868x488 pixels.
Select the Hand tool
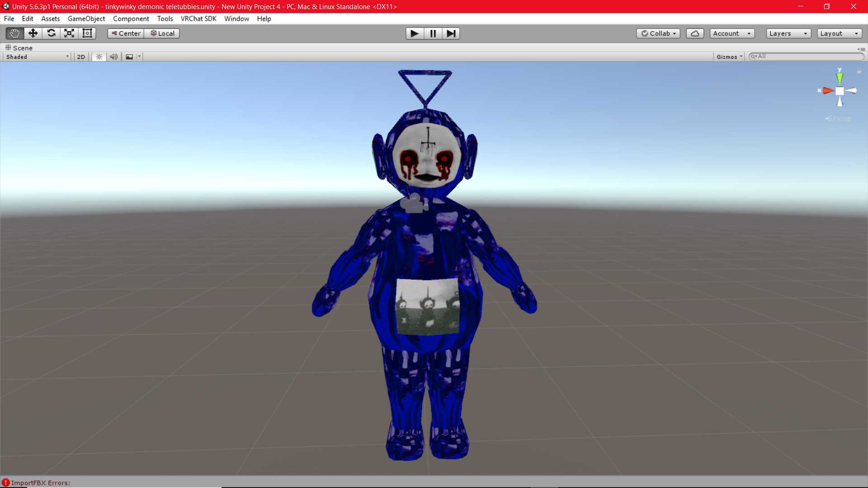14,33
